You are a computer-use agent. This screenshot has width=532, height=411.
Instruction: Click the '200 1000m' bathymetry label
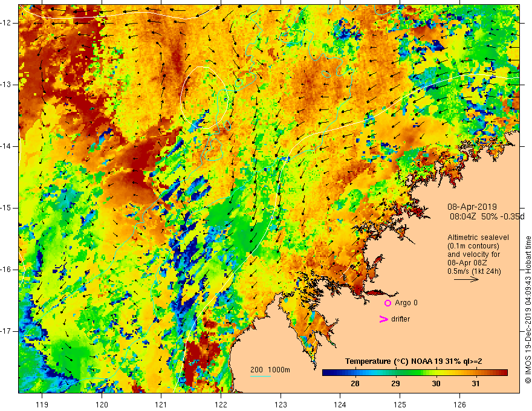pos(270,370)
